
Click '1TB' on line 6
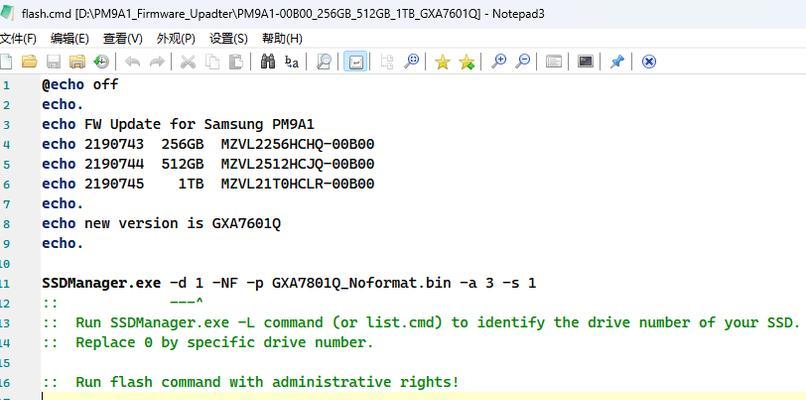click(191, 184)
